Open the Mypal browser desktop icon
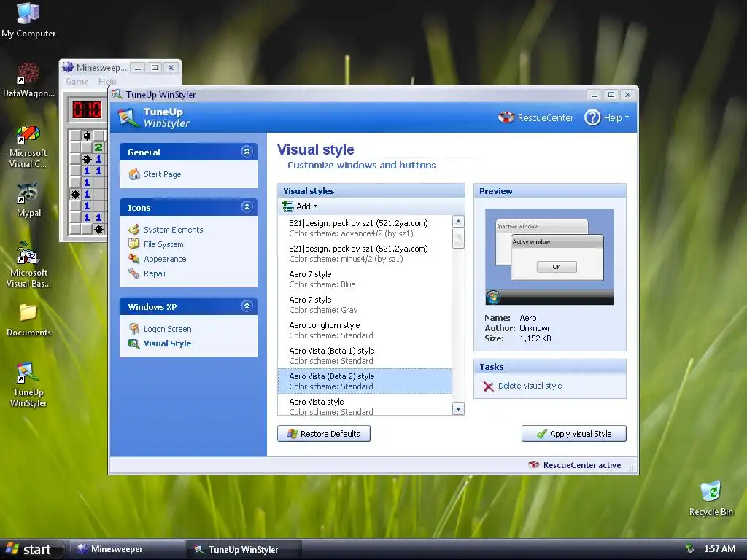This screenshot has height=560, width=747. coord(28,200)
